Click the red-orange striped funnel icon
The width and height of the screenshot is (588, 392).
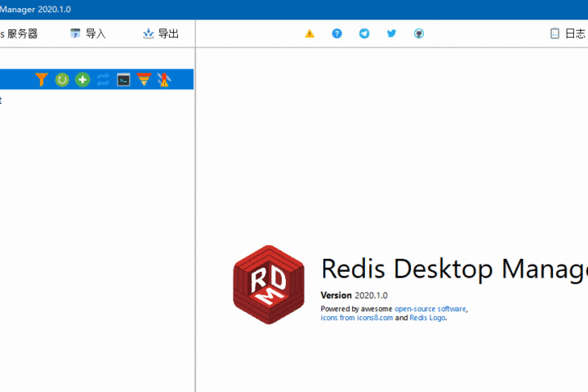click(144, 79)
